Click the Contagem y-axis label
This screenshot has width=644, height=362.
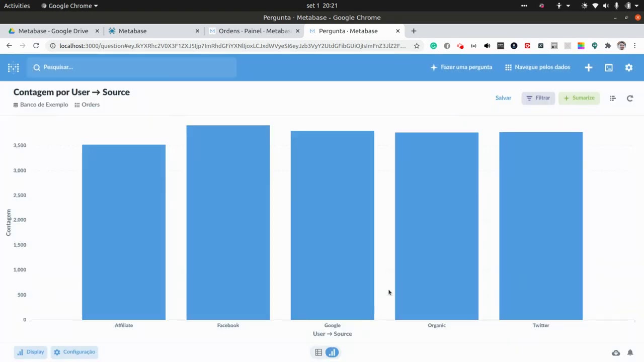[8, 222]
